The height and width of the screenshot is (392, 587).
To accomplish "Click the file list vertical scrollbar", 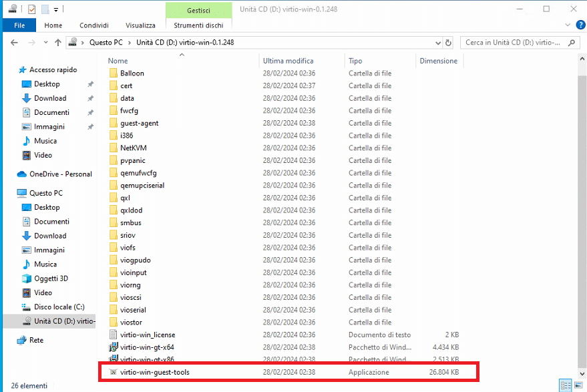I will click(582, 221).
